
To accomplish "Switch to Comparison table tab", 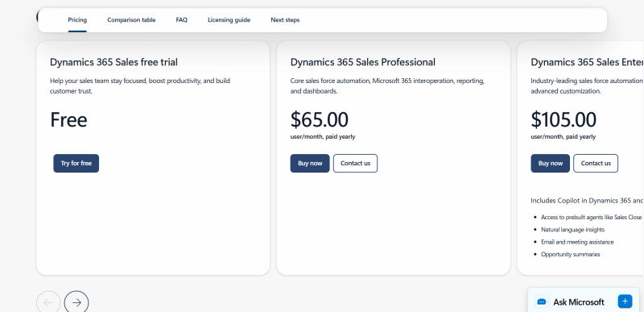I will 131,19.
